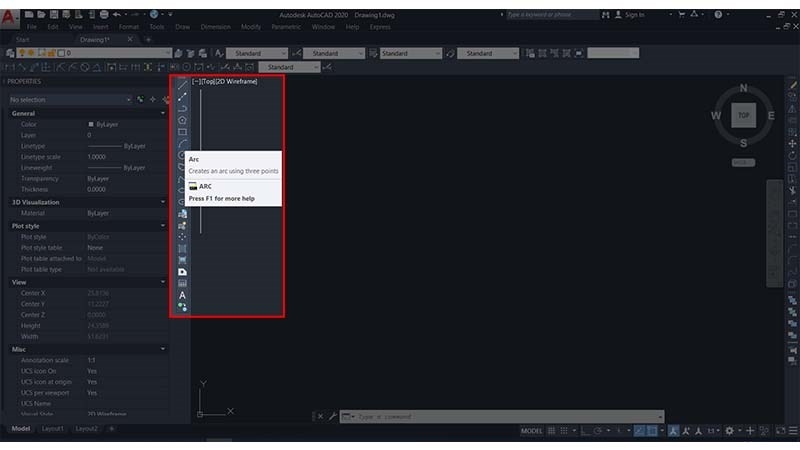
Task: Select the Line tool in Draw toolbar
Action: 182,85
